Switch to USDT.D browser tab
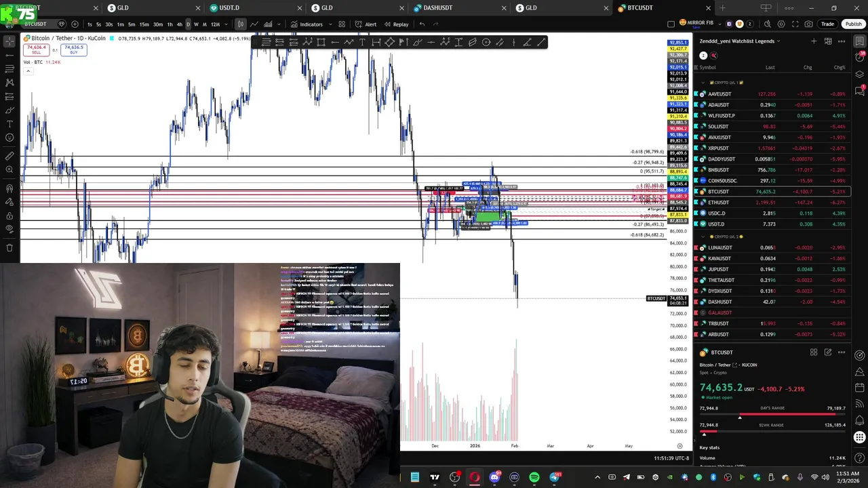The image size is (868, 488). tap(229, 8)
